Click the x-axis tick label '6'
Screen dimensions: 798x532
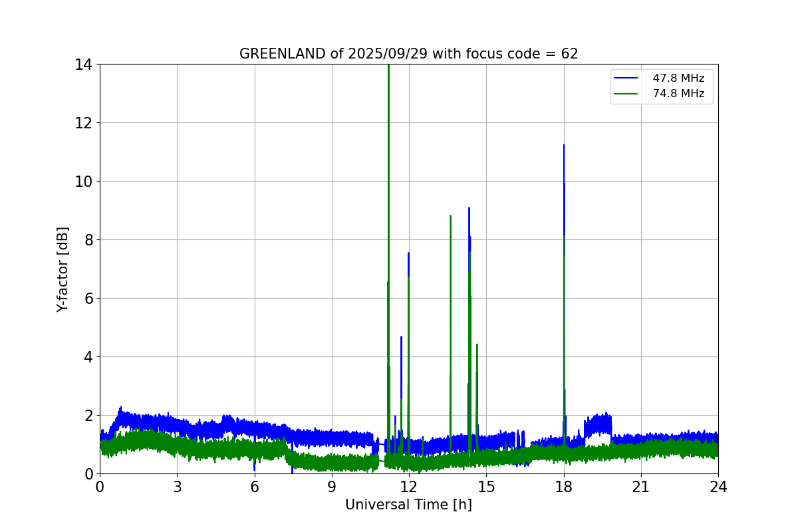pyautogui.click(x=254, y=487)
